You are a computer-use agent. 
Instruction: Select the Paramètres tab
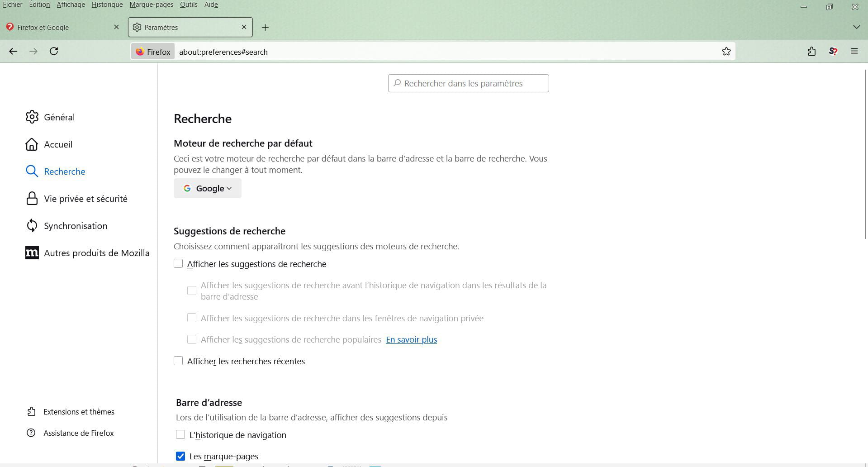[190, 27]
